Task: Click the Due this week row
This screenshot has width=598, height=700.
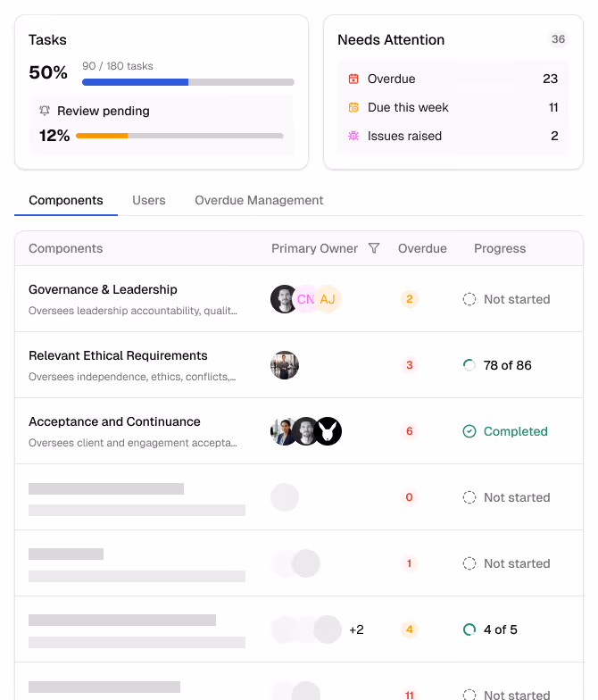Action: 453,107
